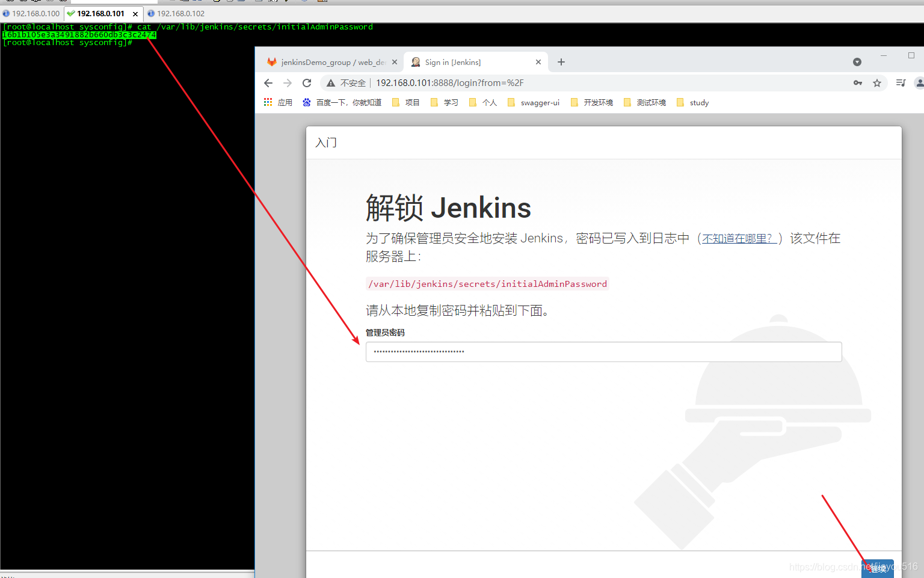
Task: Maximize the Chrome browser window
Action: (911, 55)
